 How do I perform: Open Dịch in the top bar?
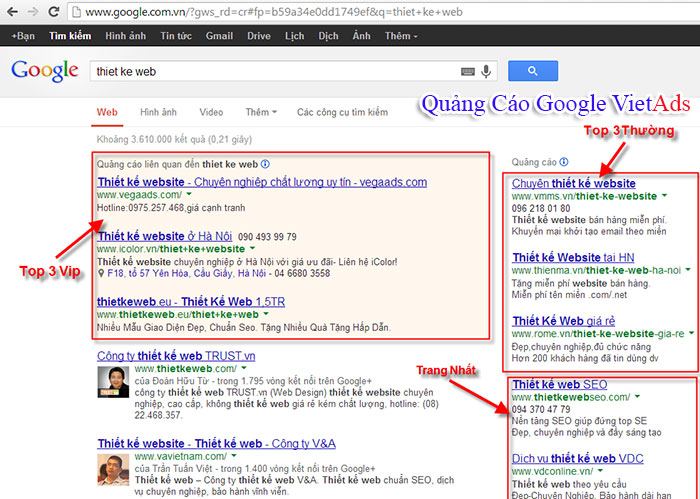tap(328, 36)
